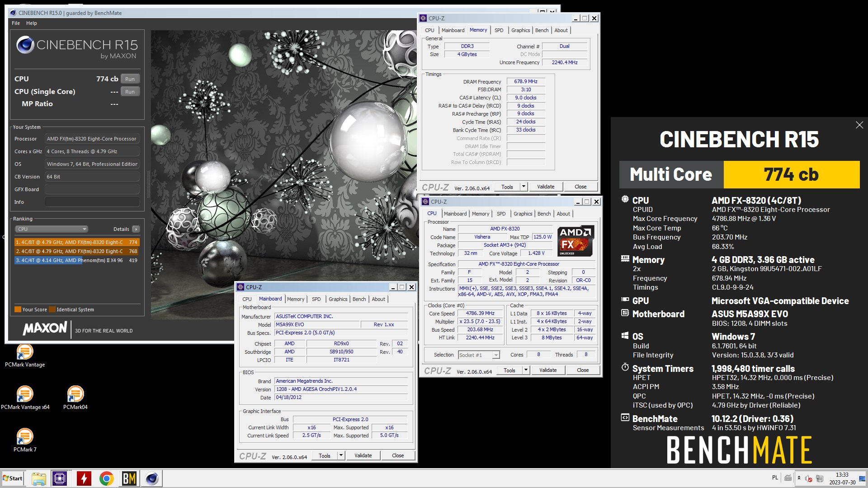
Task: Click the Cinebench taskbar icon
Action: pos(152,479)
